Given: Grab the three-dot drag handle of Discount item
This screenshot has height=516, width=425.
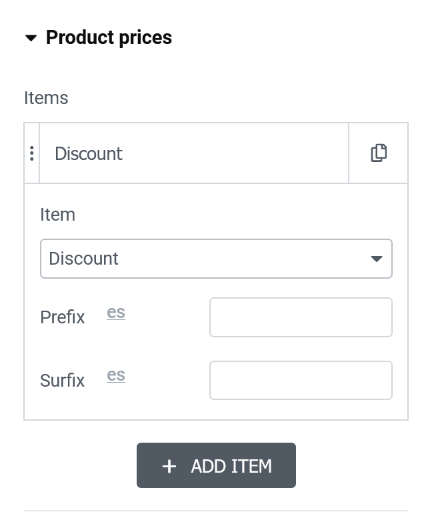Looking at the screenshot, I should 32,153.
